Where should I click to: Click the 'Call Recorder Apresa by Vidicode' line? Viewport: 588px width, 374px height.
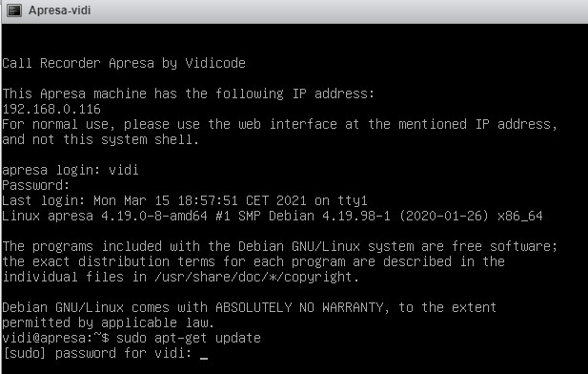click(x=124, y=63)
